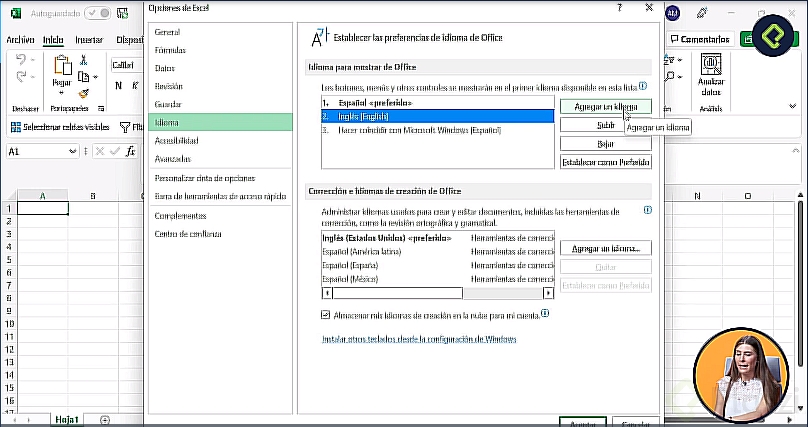Click the Subir button
This screenshot has width=808, height=427.
[x=605, y=125]
